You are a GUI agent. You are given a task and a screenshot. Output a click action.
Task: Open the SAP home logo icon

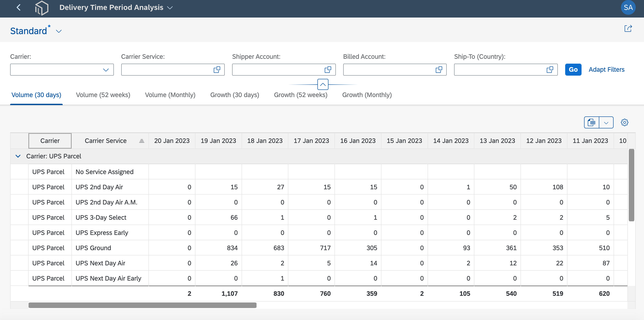(41, 8)
